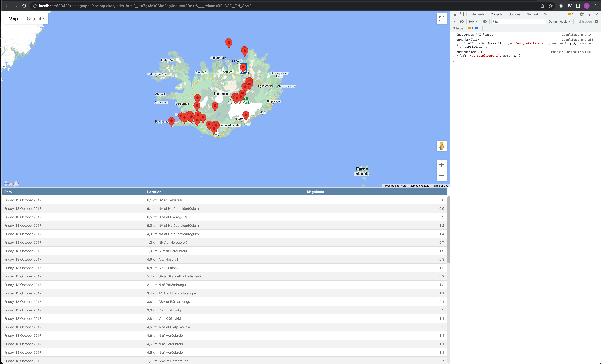
Task: Click the 2 Issues button
Action: tap(466, 28)
